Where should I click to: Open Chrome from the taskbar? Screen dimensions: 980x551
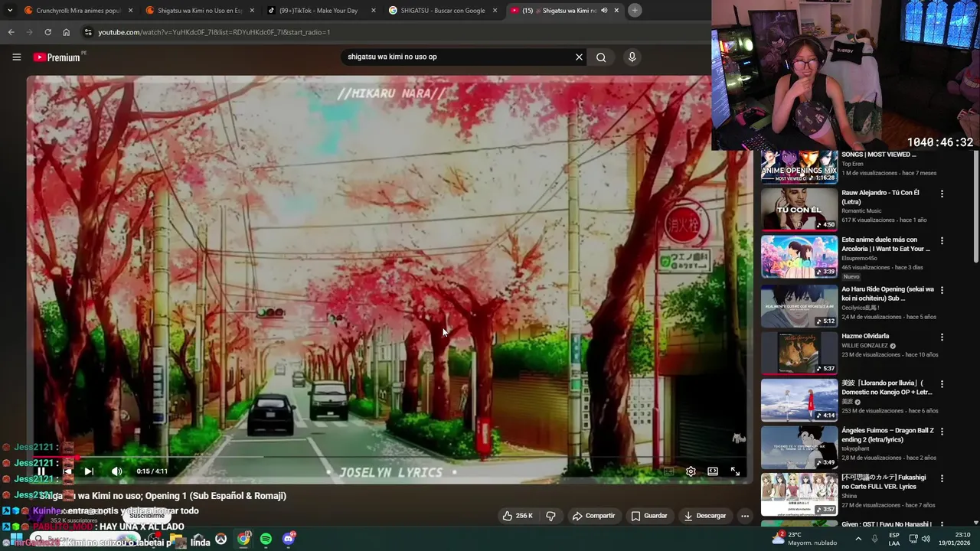[x=243, y=539]
